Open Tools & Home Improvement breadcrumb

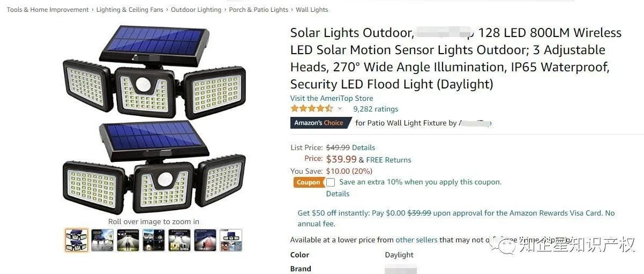(48, 10)
